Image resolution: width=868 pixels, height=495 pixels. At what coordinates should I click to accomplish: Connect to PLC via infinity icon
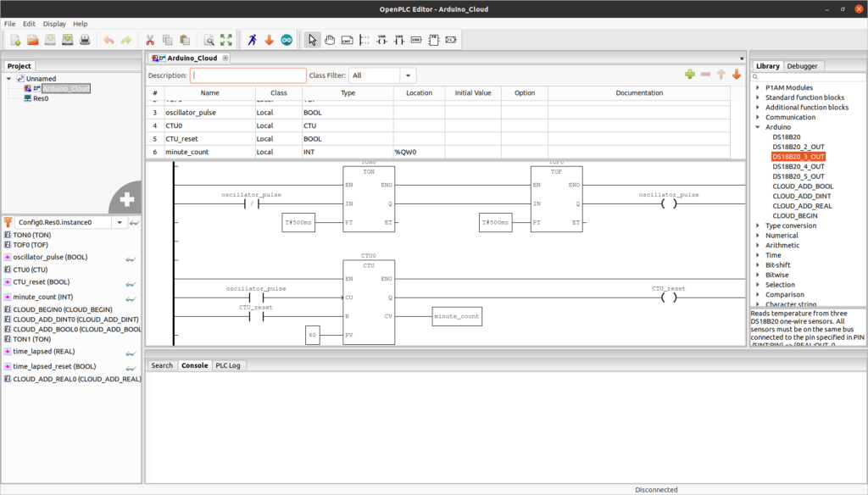287,39
